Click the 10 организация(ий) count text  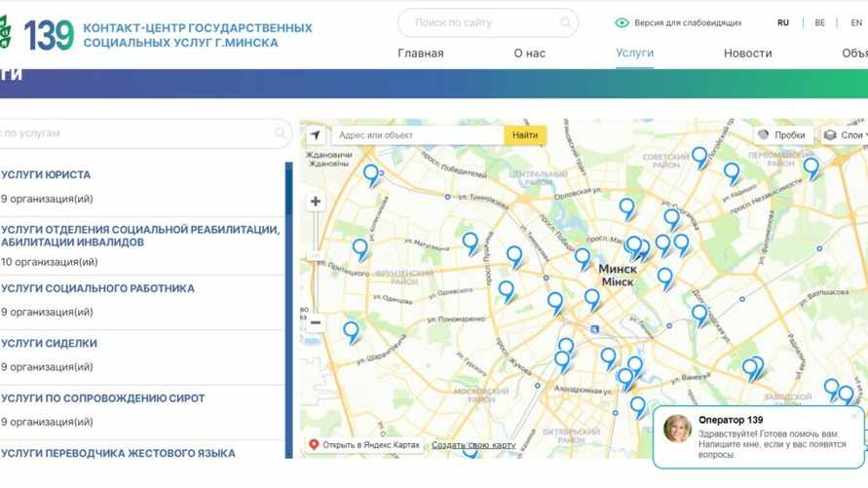click(50, 262)
